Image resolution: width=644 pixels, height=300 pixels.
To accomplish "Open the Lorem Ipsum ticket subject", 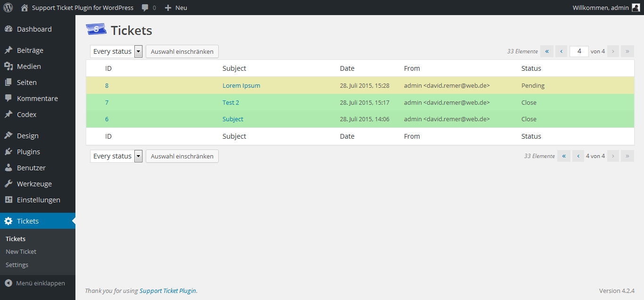I will (x=241, y=85).
